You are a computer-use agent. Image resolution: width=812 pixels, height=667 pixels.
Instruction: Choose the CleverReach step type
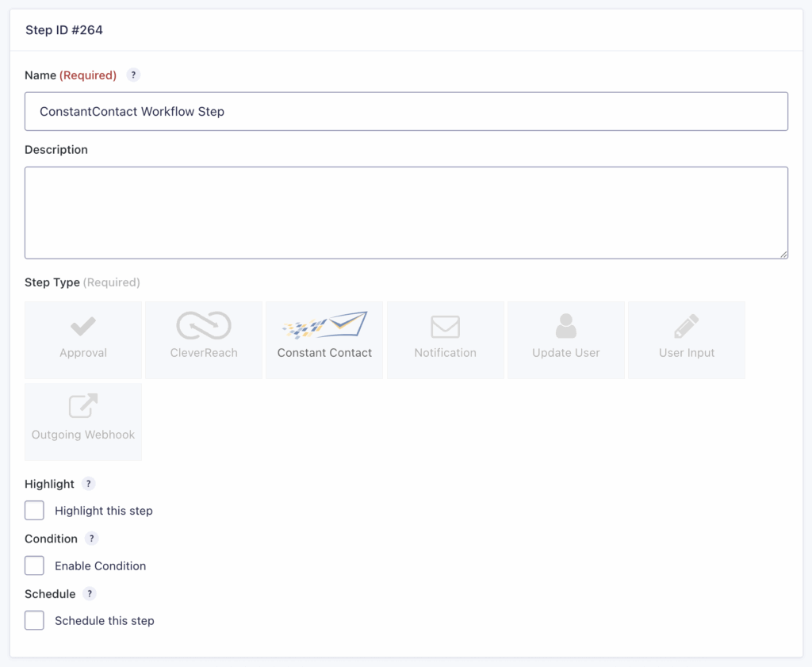[x=203, y=339]
